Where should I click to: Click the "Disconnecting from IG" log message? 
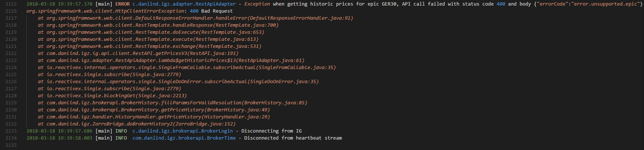tap(271, 131)
